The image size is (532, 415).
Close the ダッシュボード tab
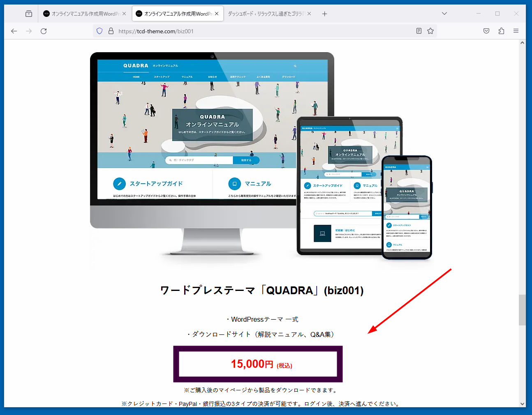pyautogui.click(x=309, y=14)
